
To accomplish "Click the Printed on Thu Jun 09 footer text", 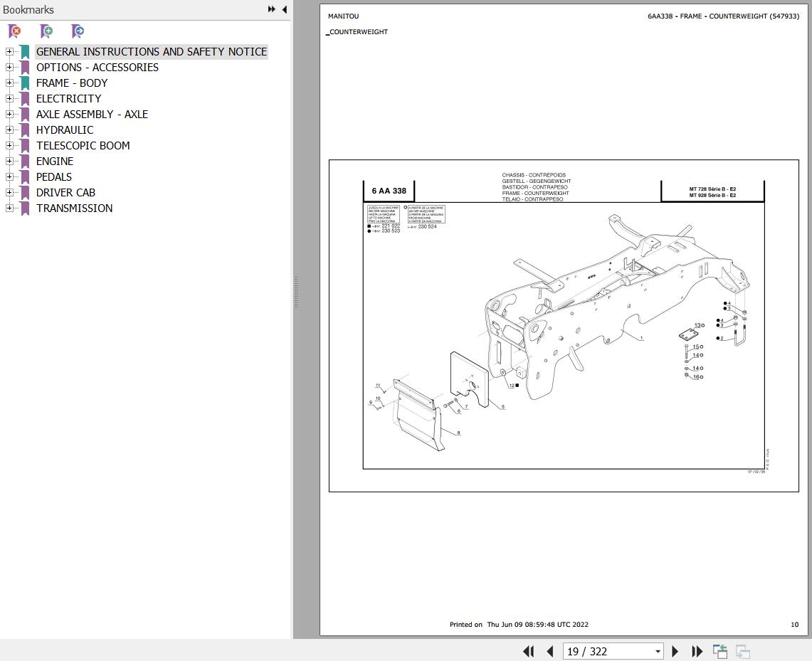I will (x=519, y=624).
